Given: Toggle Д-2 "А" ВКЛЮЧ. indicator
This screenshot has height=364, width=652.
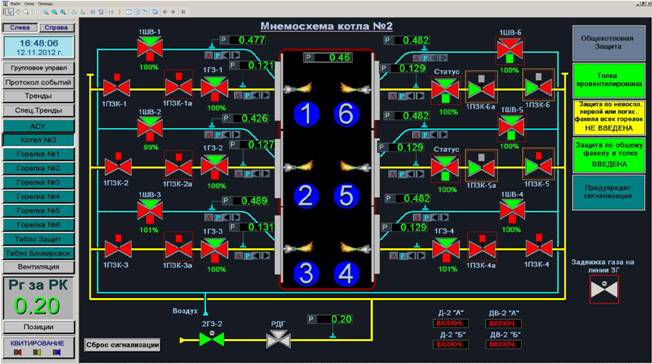Looking at the screenshot, I should tap(451, 323).
